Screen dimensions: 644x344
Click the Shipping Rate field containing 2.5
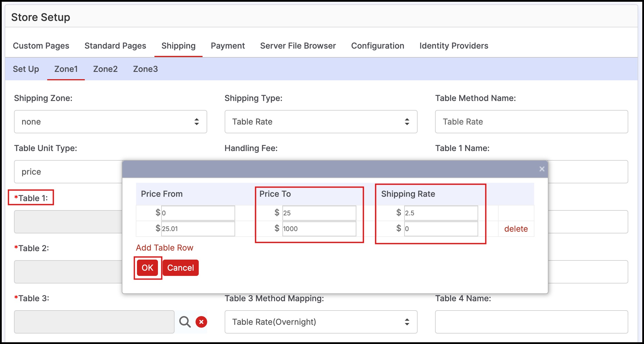point(441,213)
